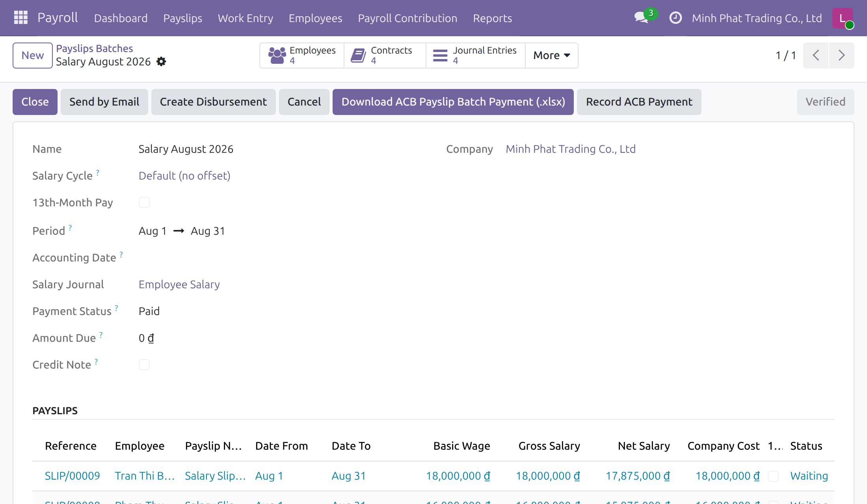Click Period start date Aug 1
The width and height of the screenshot is (867, 504).
pos(153,231)
